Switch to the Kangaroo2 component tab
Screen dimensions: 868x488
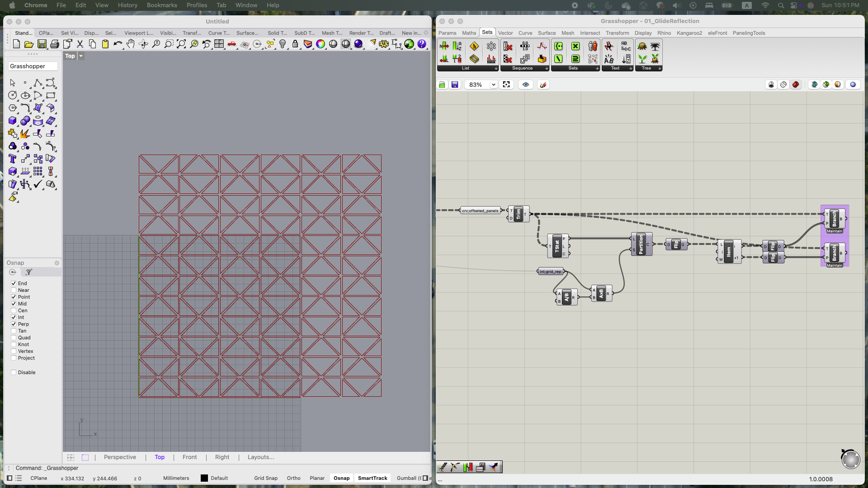click(x=689, y=33)
